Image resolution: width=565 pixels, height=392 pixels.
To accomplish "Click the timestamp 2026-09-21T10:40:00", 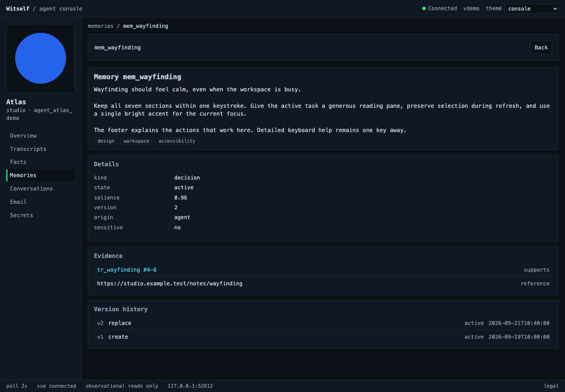I will (x=519, y=323).
